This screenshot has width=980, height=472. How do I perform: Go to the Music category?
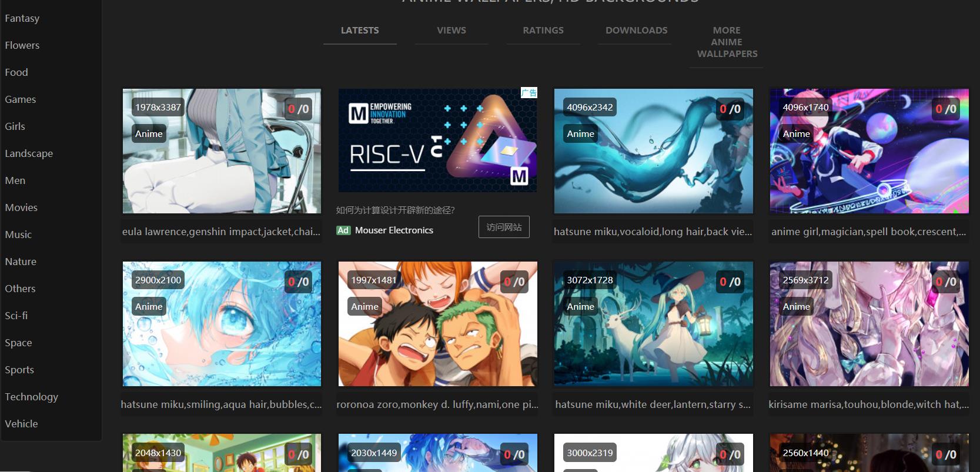[x=18, y=235]
